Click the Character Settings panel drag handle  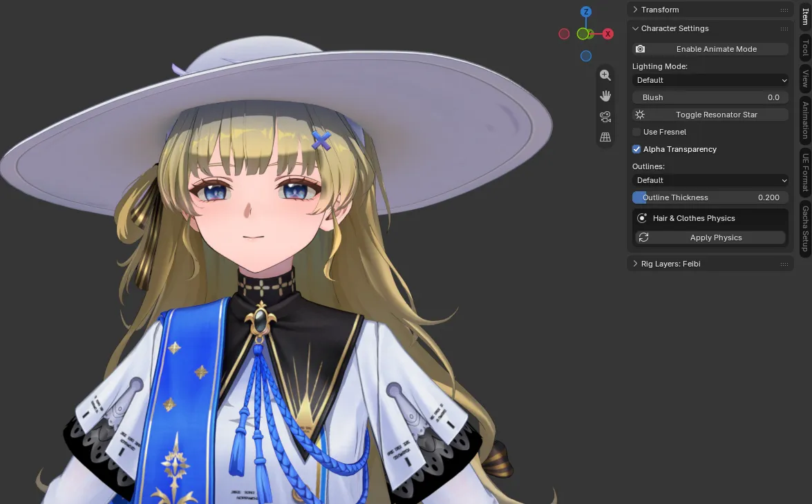pos(784,28)
